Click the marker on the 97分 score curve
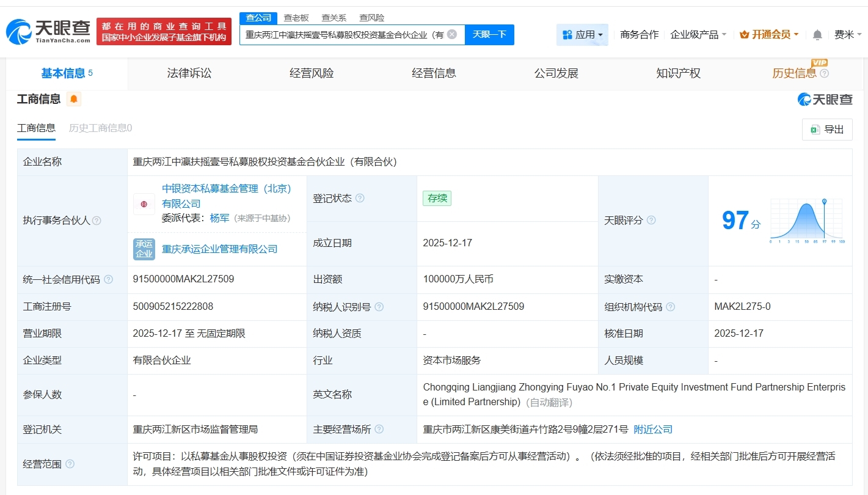Viewport: 868px width, 495px height. (x=825, y=202)
